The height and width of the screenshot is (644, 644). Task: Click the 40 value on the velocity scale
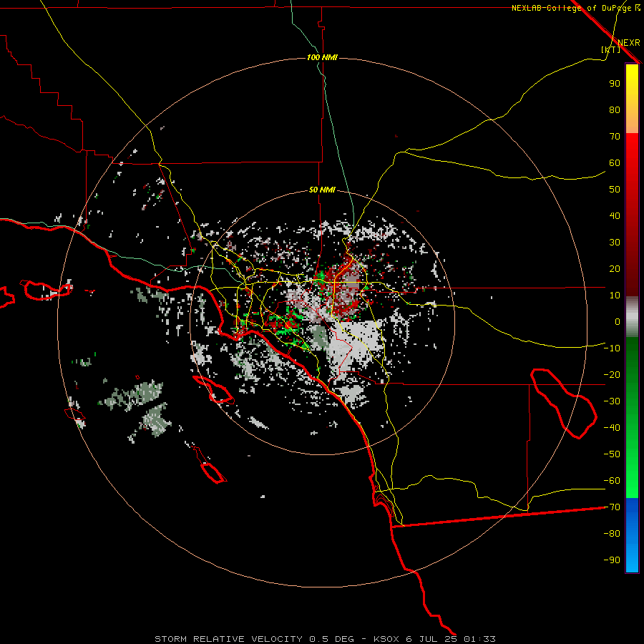click(615, 215)
